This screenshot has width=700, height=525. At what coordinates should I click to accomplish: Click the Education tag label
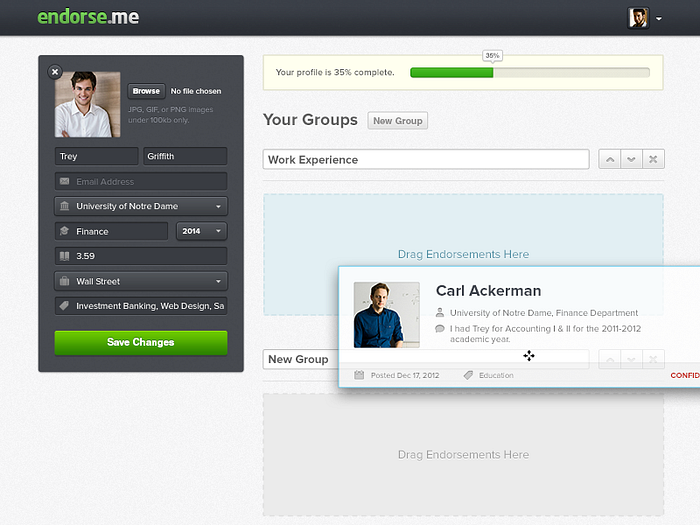click(496, 375)
